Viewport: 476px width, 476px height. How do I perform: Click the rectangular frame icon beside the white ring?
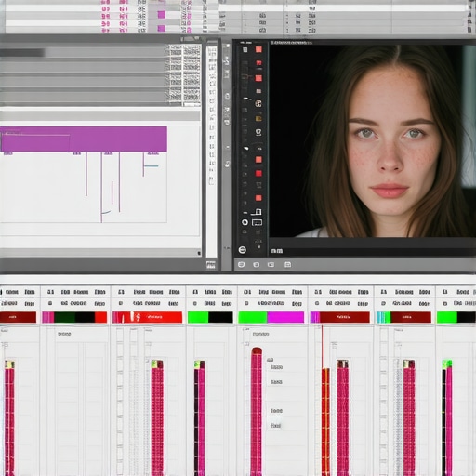click(257, 222)
